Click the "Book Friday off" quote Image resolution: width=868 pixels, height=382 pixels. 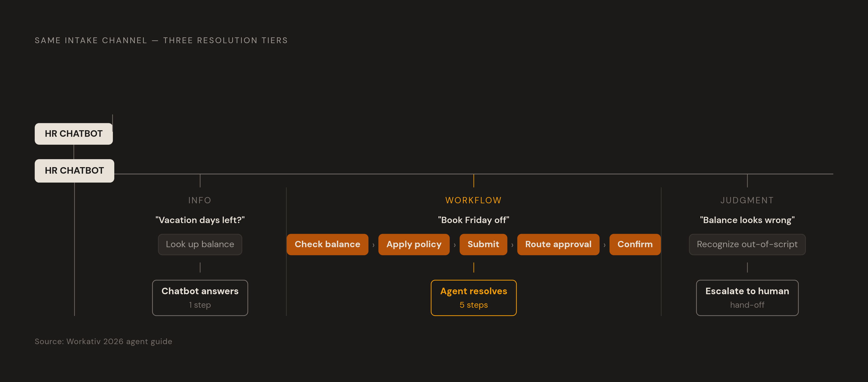click(x=474, y=220)
